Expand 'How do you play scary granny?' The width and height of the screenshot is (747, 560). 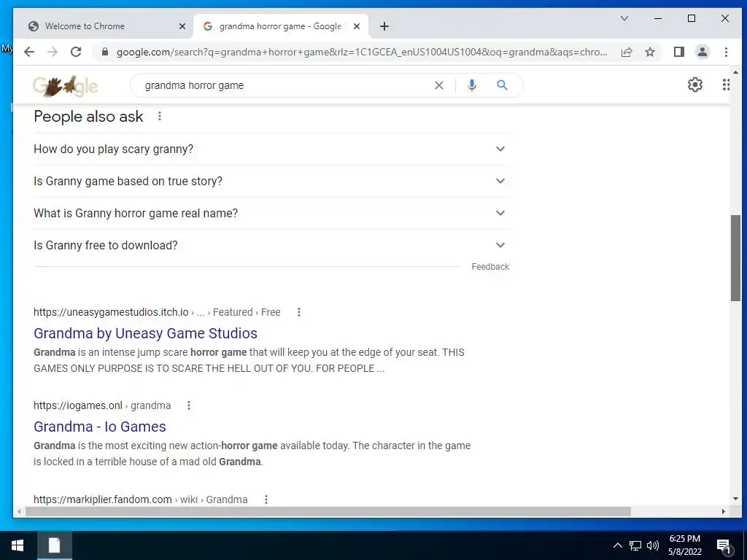point(271,149)
